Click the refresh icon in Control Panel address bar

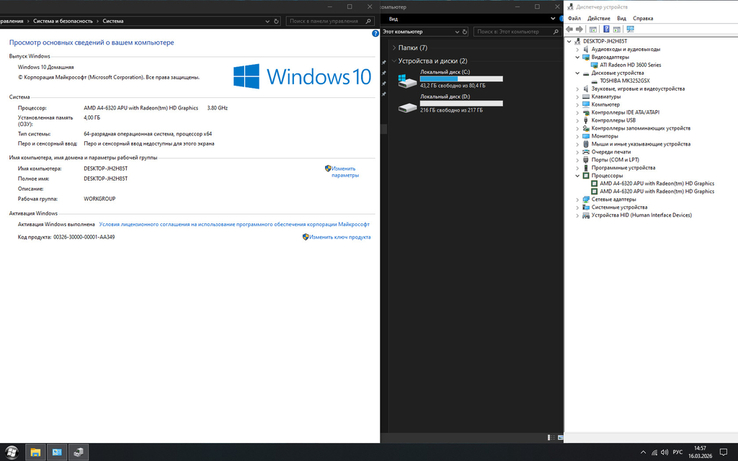(277, 21)
